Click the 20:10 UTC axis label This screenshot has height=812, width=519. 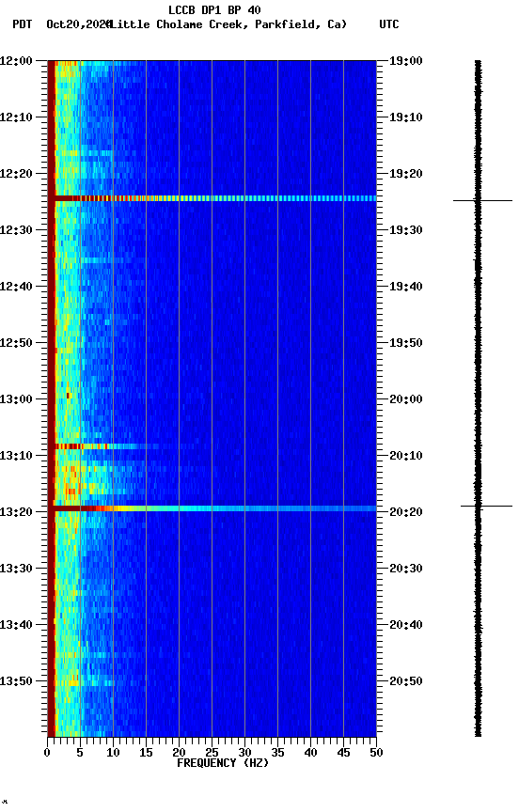coord(406,456)
